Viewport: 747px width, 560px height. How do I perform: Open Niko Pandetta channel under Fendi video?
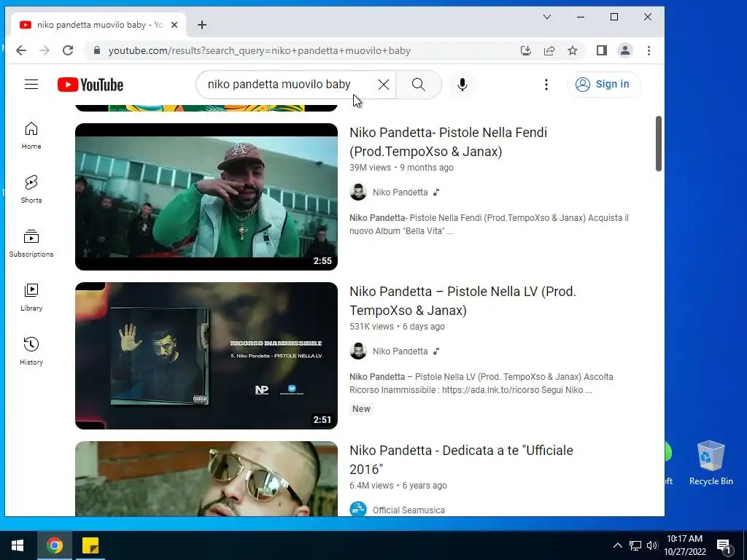coord(400,192)
